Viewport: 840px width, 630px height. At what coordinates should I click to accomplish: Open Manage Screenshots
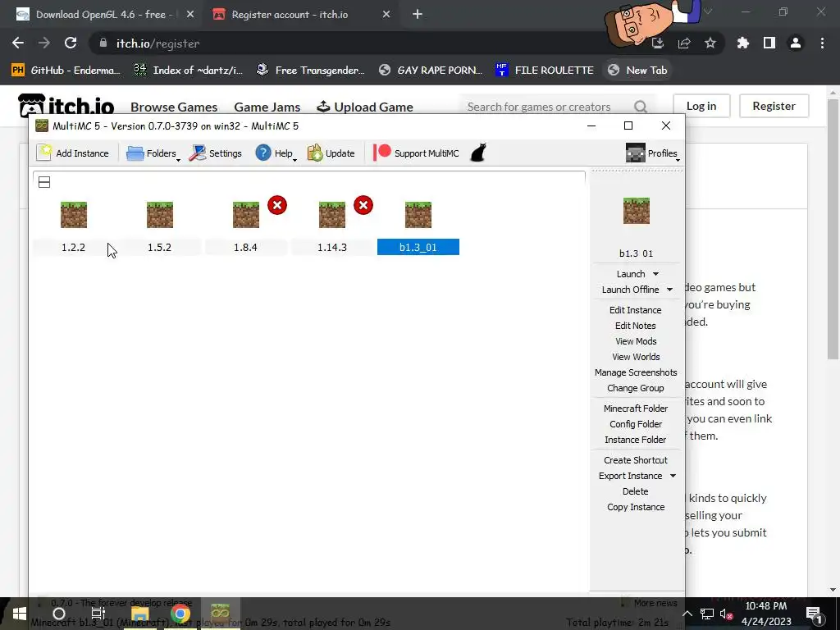(636, 372)
